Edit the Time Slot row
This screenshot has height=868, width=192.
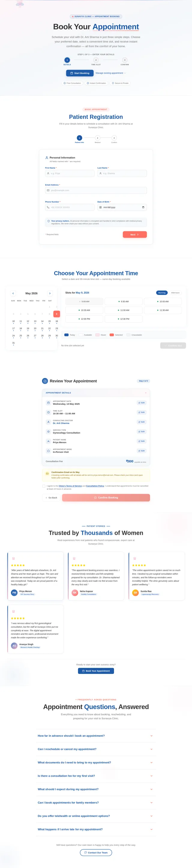142,413
